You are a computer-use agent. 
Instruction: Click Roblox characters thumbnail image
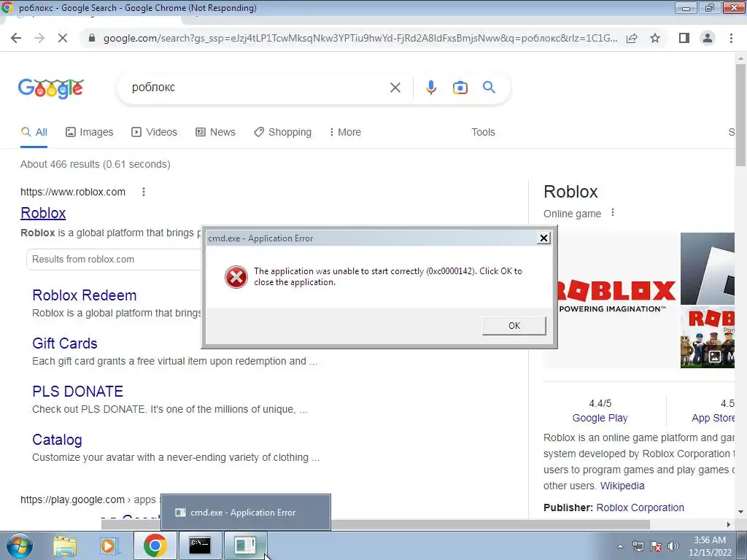(708, 337)
